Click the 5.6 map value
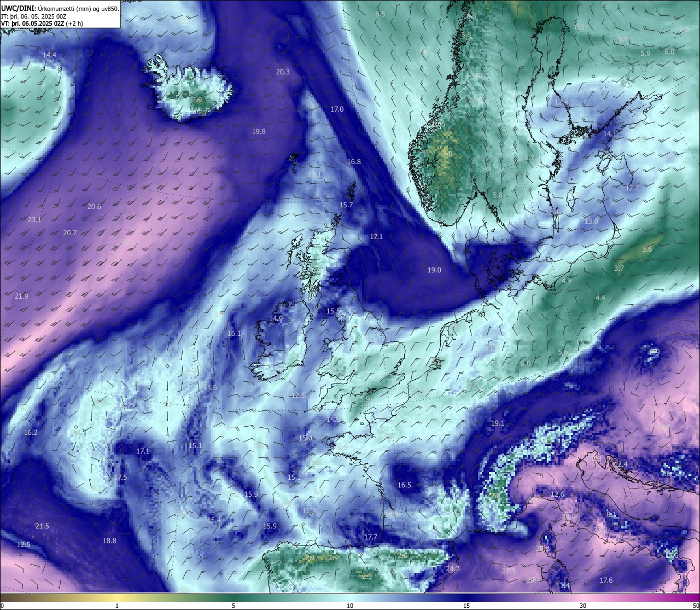This screenshot has height=610, width=700. (x=563, y=352)
